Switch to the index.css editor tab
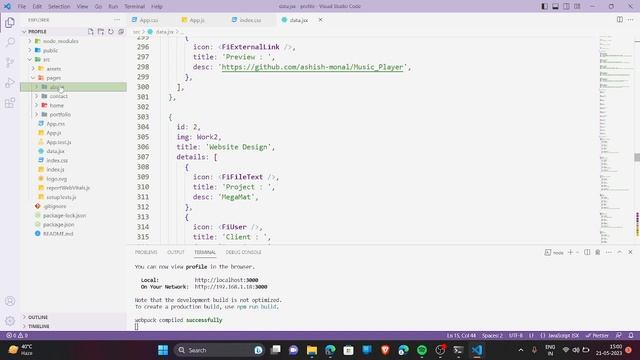The width and height of the screenshot is (640, 360). (250, 20)
